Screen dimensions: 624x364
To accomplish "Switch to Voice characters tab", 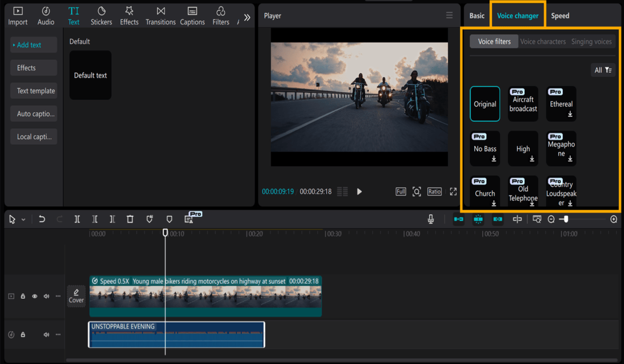I will tap(543, 42).
